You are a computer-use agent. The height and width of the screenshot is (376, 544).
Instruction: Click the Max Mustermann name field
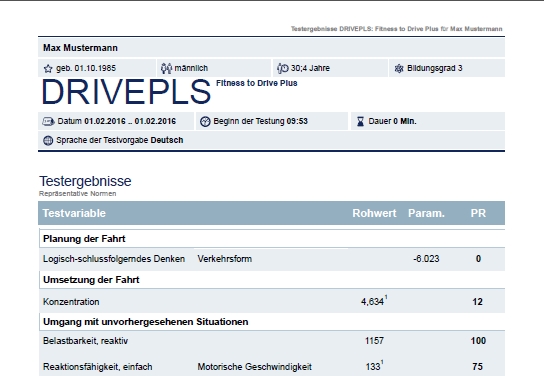[x=271, y=48]
